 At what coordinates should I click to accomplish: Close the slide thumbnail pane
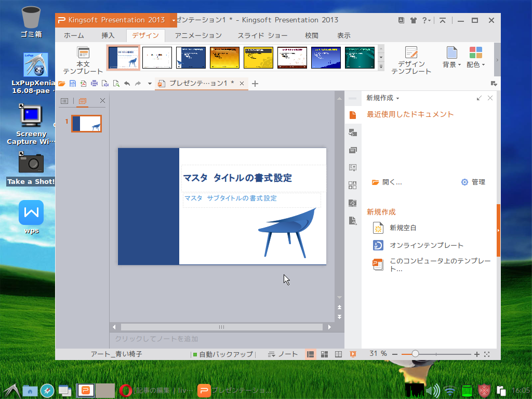[x=102, y=100]
